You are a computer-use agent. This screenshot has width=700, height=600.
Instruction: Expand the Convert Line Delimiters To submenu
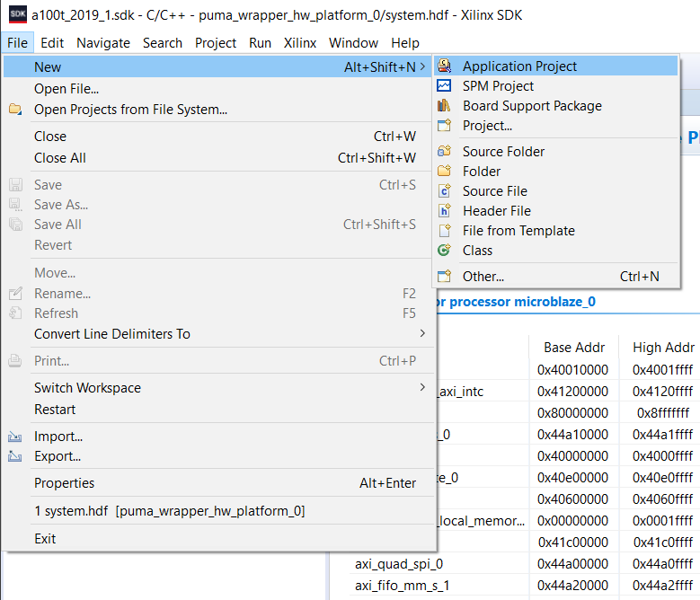click(x=422, y=333)
